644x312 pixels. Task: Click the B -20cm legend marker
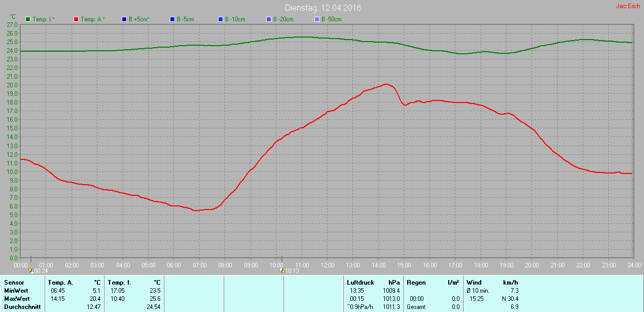pyautogui.click(x=269, y=19)
